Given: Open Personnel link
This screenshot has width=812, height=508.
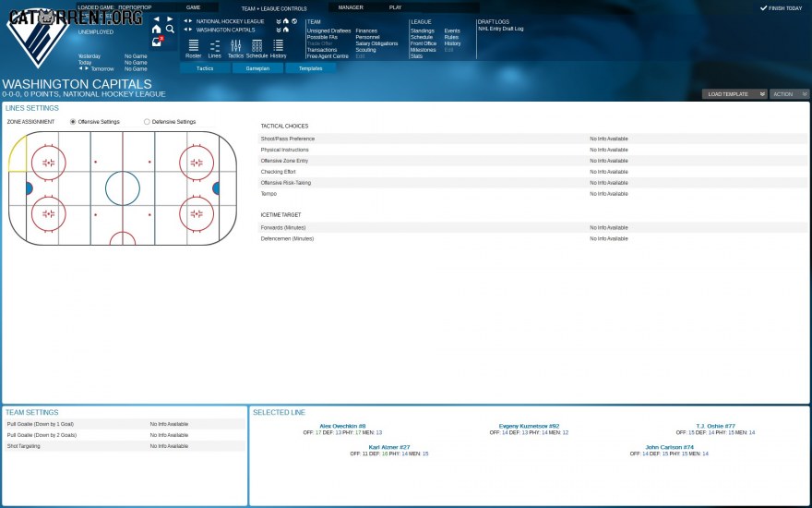Looking at the screenshot, I should coord(367,37).
